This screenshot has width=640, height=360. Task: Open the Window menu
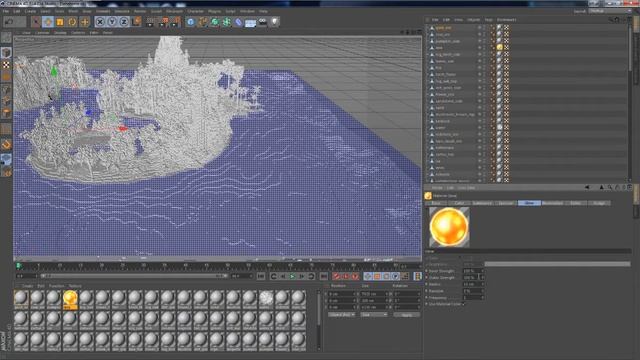247,11
